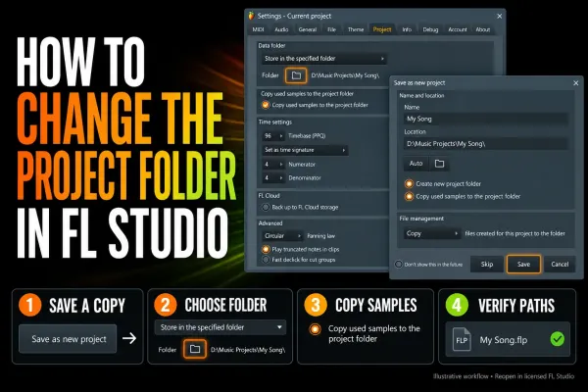Toggle Play truncated notes in clips

coord(266,249)
